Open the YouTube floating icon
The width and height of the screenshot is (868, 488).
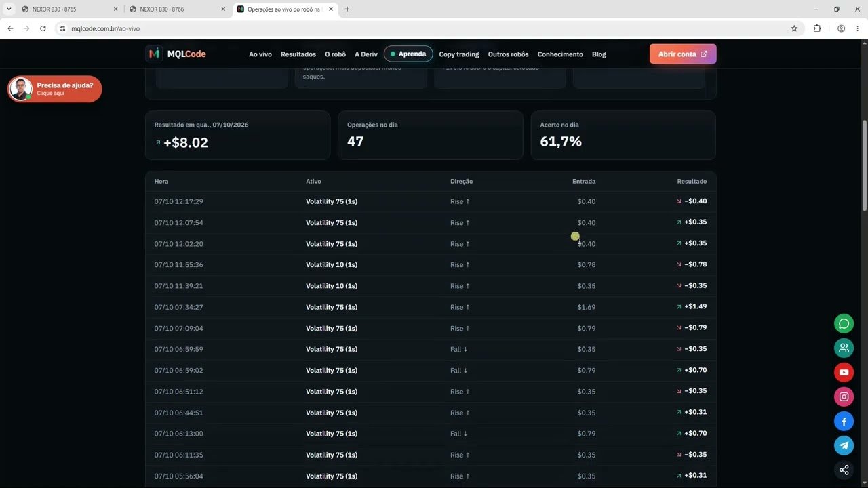(844, 372)
